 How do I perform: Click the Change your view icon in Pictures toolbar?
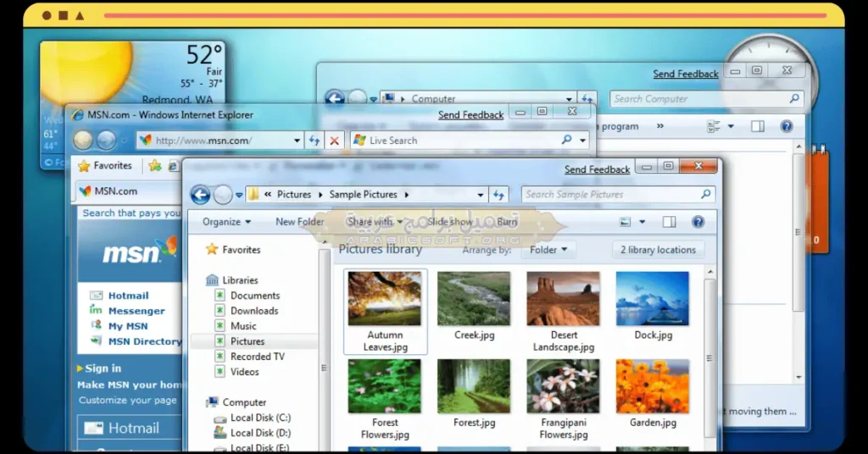point(626,222)
